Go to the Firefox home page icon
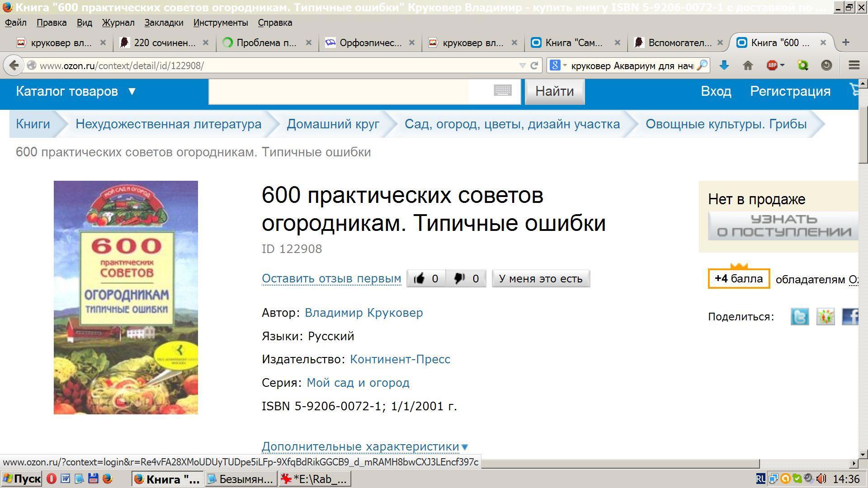The width and height of the screenshot is (868, 488). coord(748,66)
